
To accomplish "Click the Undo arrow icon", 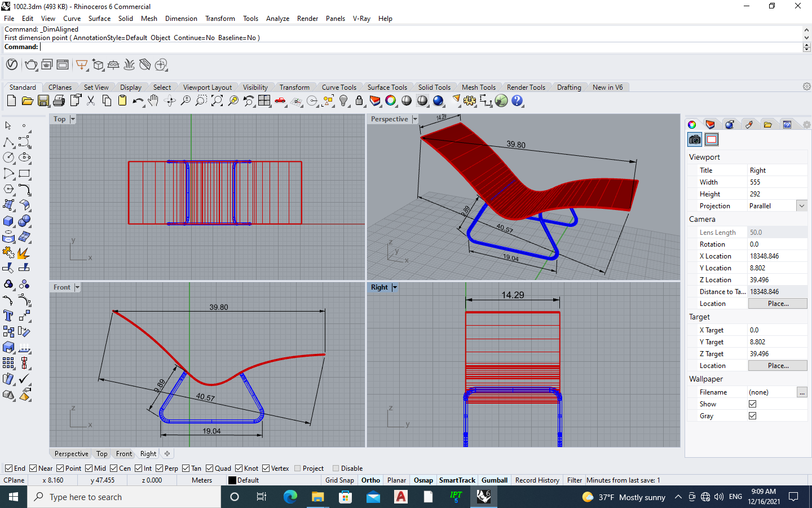I will (x=138, y=101).
